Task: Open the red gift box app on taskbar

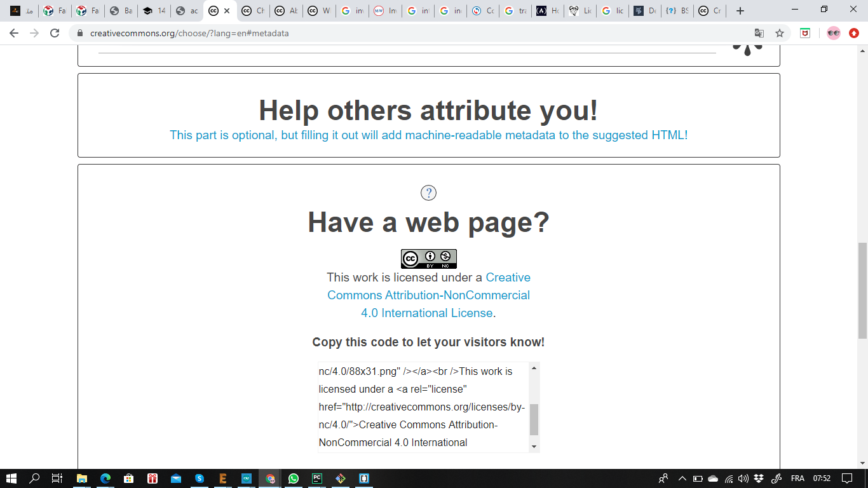Action: click(152, 478)
